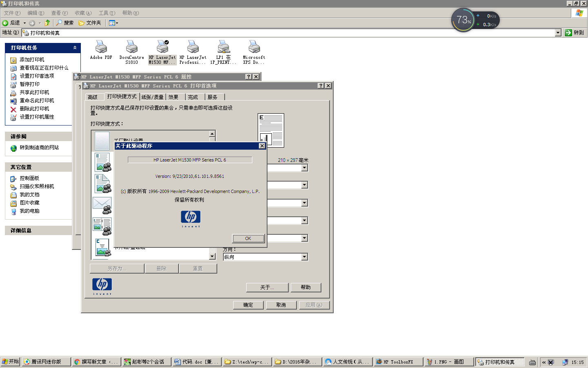This screenshot has width=588, height=368.
Task: Open the paper size dropdown below 210 × 297
Action: point(304,168)
